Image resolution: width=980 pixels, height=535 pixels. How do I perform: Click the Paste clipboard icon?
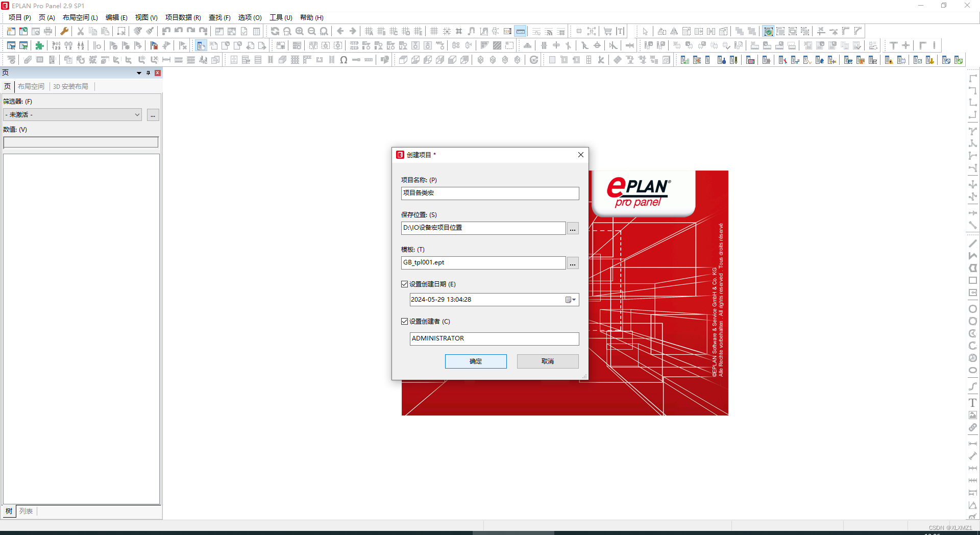(x=105, y=31)
